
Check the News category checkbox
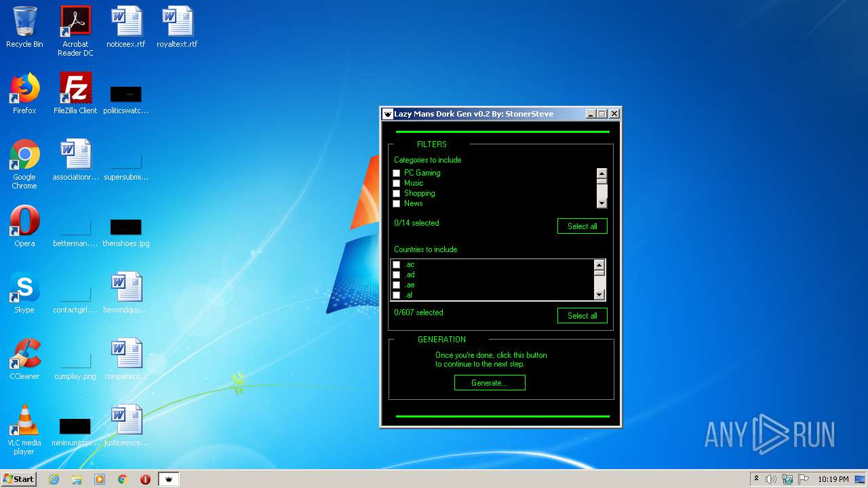397,204
